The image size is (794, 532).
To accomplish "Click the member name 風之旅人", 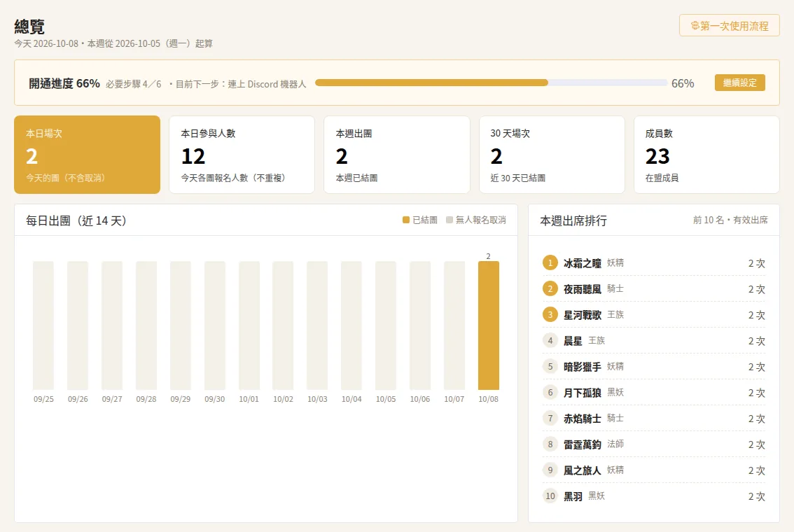I will click(x=583, y=470).
